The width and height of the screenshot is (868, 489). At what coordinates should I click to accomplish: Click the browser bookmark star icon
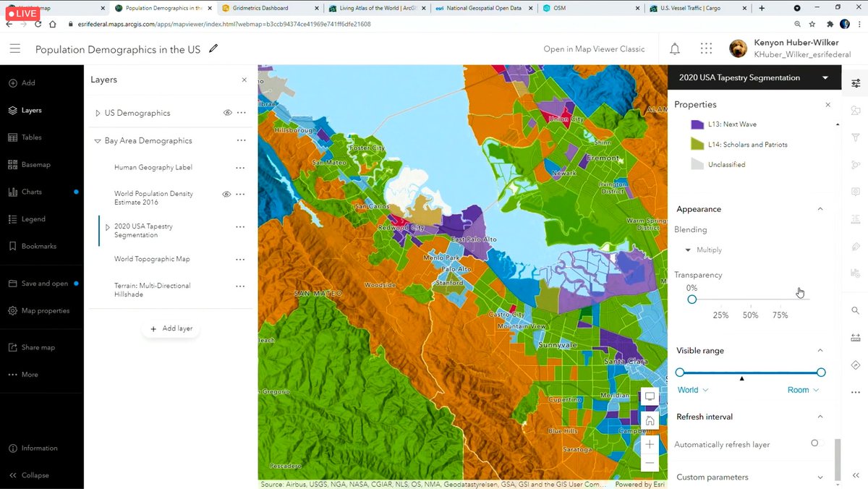click(x=813, y=24)
